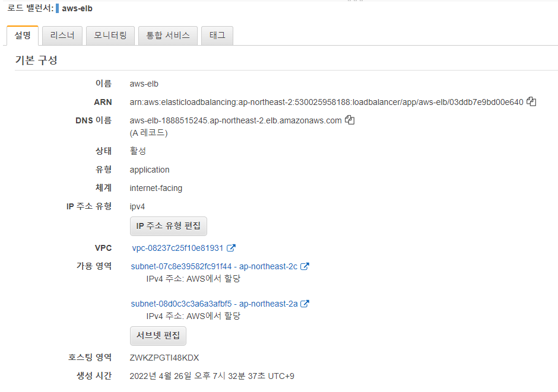Click the 상태 field label
The height and width of the screenshot is (392, 558).
103,151
